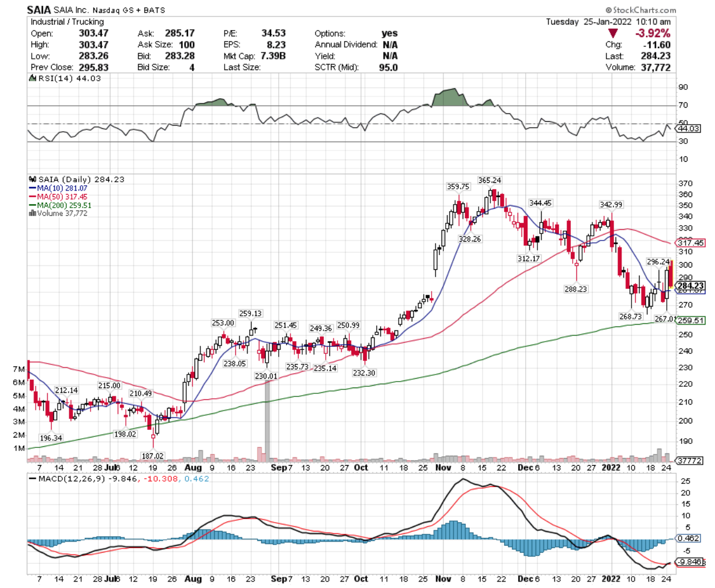Click the 328.26 low price label
Screen dimensions: 715x588
click(x=470, y=239)
